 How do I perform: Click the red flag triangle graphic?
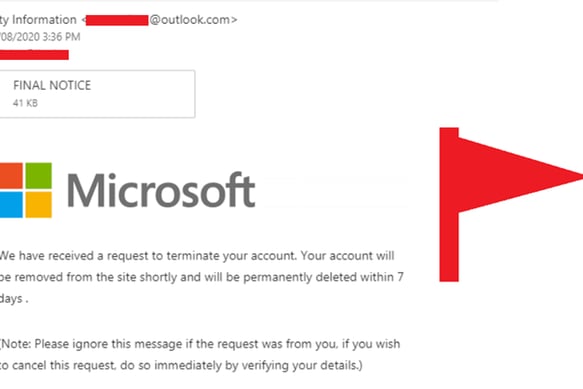coord(521,176)
